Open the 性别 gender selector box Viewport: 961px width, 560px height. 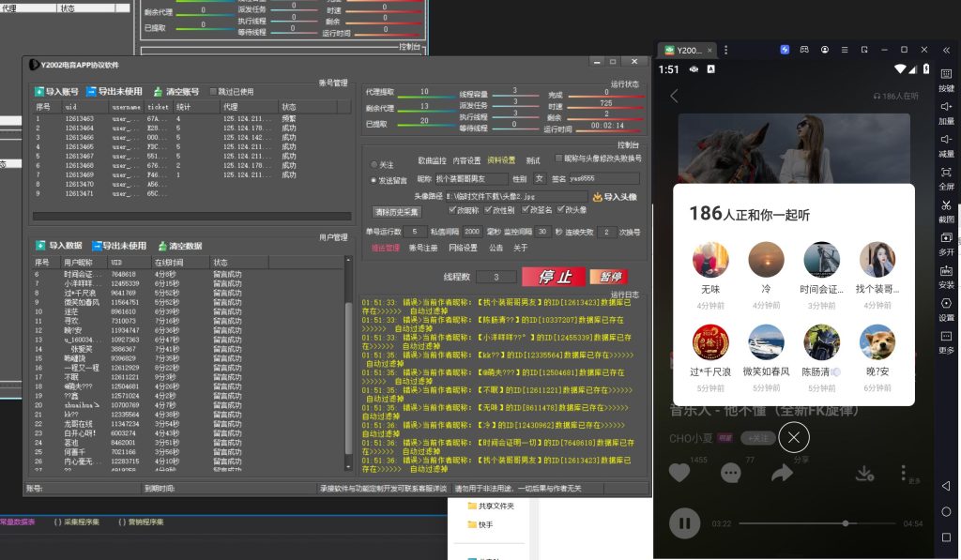point(539,178)
